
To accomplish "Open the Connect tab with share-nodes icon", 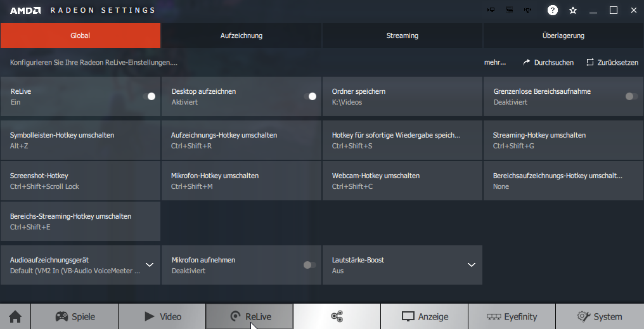I will (x=337, y=316).
